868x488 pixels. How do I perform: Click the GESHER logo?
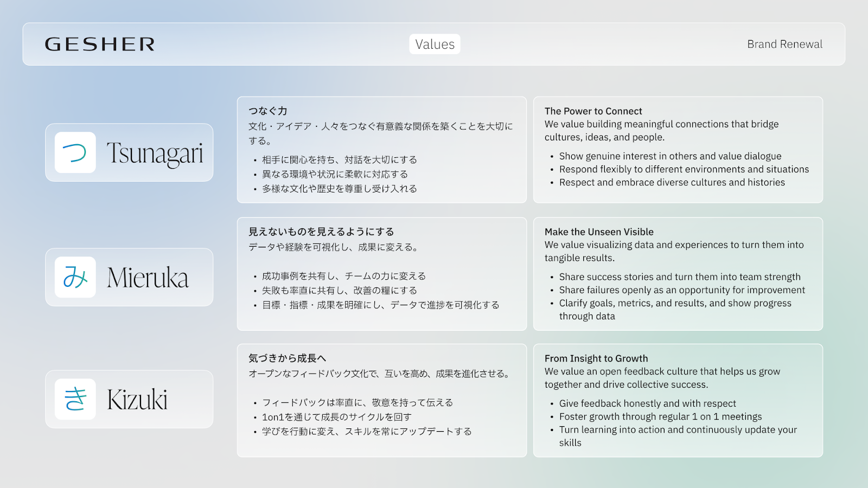100,44
